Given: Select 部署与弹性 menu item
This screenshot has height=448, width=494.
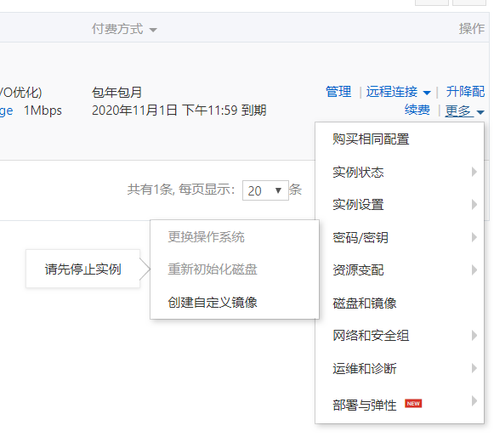Looking at the screenshot, I should 399,405.
